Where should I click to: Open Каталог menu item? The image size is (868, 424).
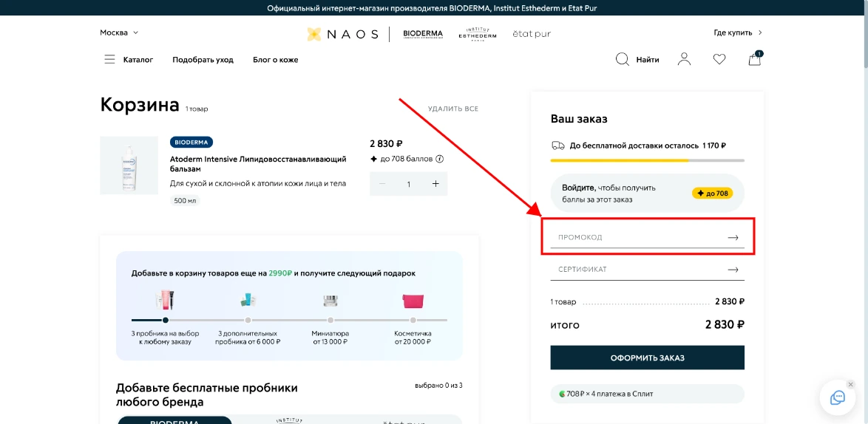coord(138,60)
